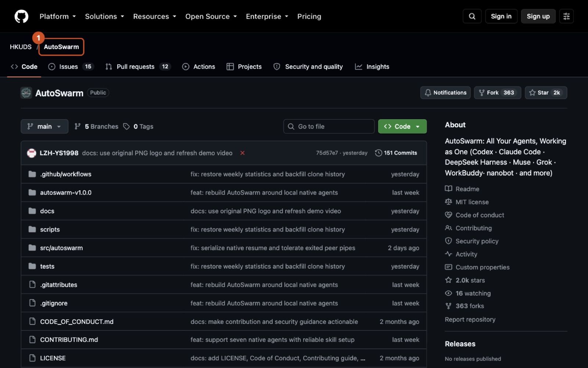Click the pulse icon beside Activity
The image size is (588, 368).
pos(448,254)
